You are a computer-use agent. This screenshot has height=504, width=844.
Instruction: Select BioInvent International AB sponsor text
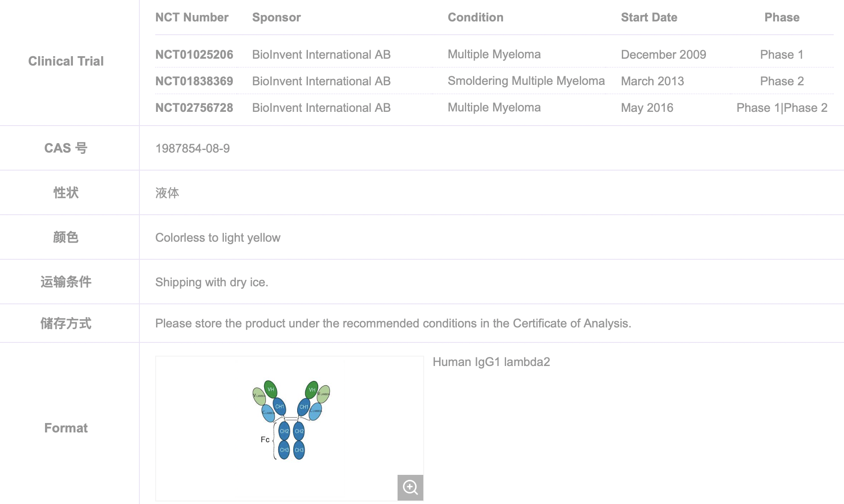pyautogui.click(x=321, y=54)
